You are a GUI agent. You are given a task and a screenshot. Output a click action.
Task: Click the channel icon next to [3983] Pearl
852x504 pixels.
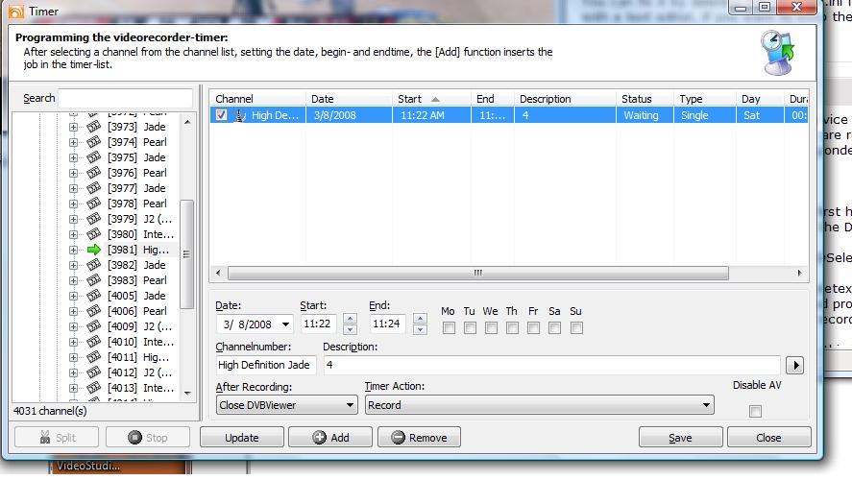[94, 280]
